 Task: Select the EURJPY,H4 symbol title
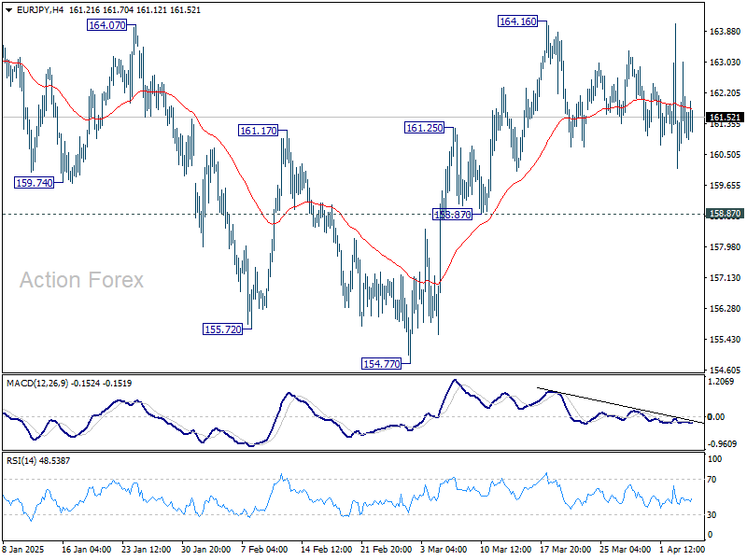(x=40, y=10)
